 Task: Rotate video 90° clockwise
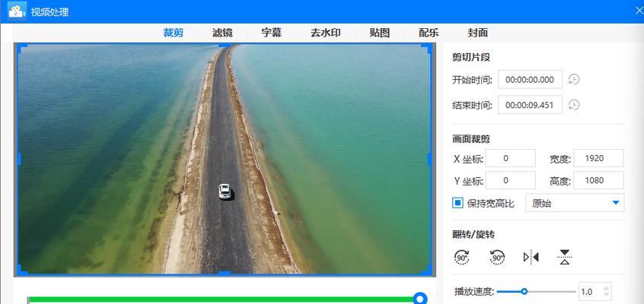pyautogui.click(x=461, y=258)
